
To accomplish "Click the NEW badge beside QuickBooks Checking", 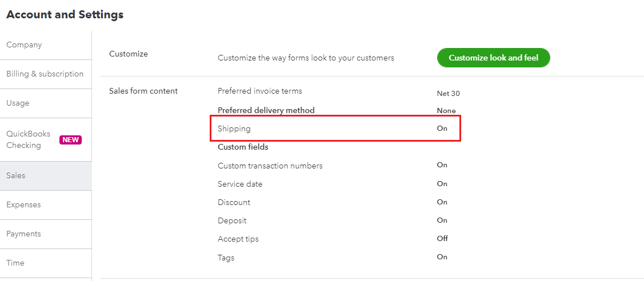I will [x=71, y=140].
